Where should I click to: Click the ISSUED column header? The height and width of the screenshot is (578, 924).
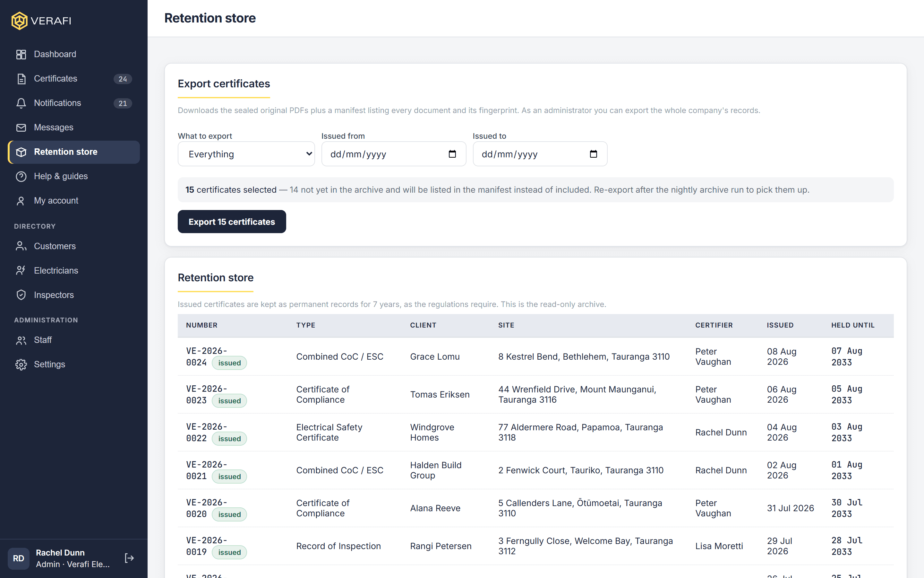[x=780, y=325]
